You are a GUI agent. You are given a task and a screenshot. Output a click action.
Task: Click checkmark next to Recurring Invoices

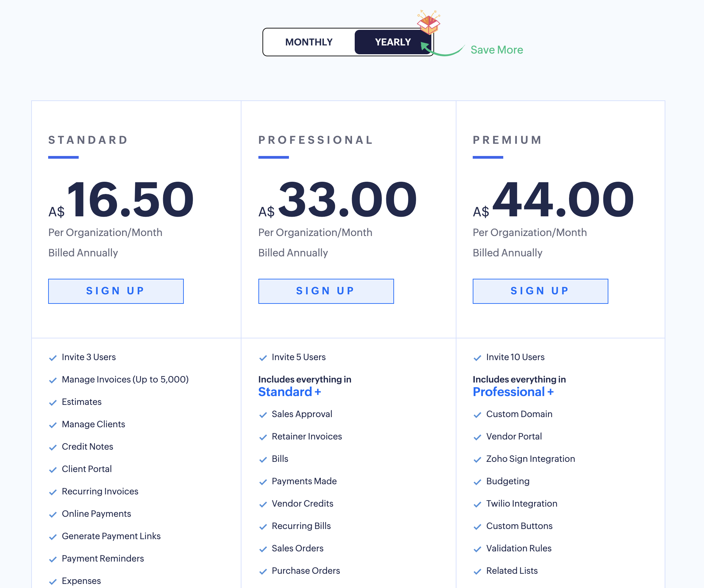(53, 492)
